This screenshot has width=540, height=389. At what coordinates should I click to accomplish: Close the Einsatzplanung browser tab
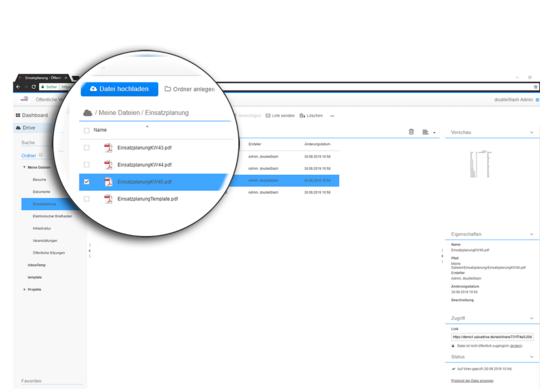pos(66,78)
